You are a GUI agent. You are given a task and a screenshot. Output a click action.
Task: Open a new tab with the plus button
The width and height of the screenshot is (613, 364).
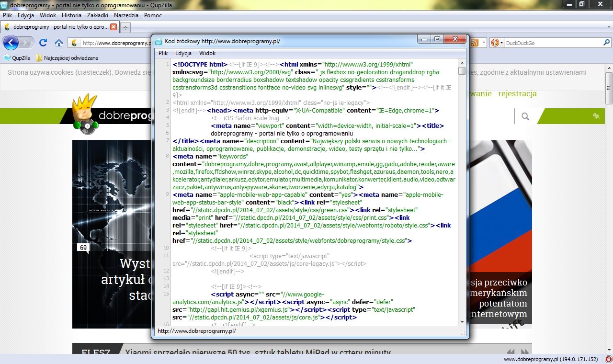[125, 27]
